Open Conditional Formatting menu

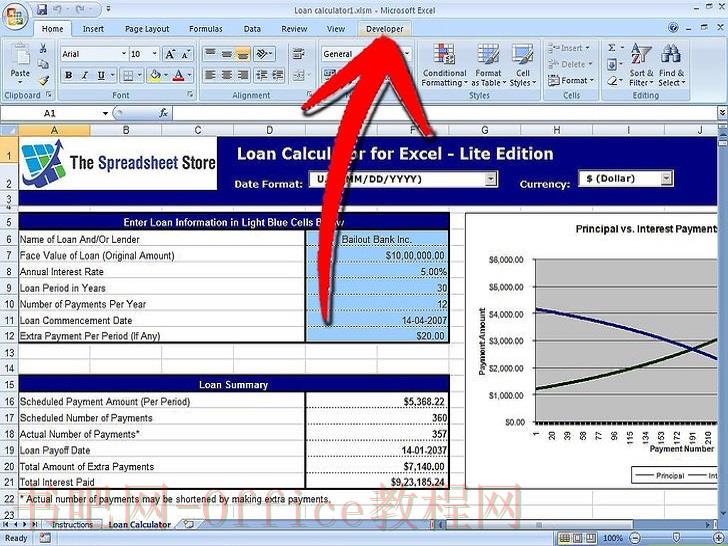coord(444,65)
